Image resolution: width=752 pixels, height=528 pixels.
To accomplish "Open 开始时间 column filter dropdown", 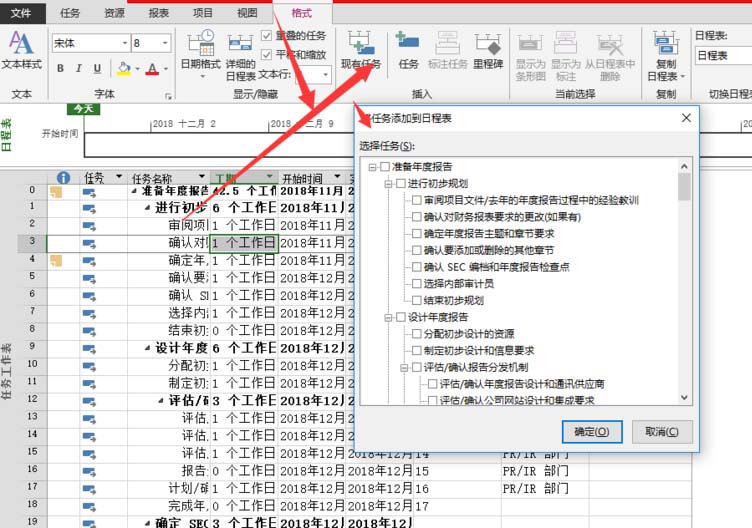I will point(337,177).
